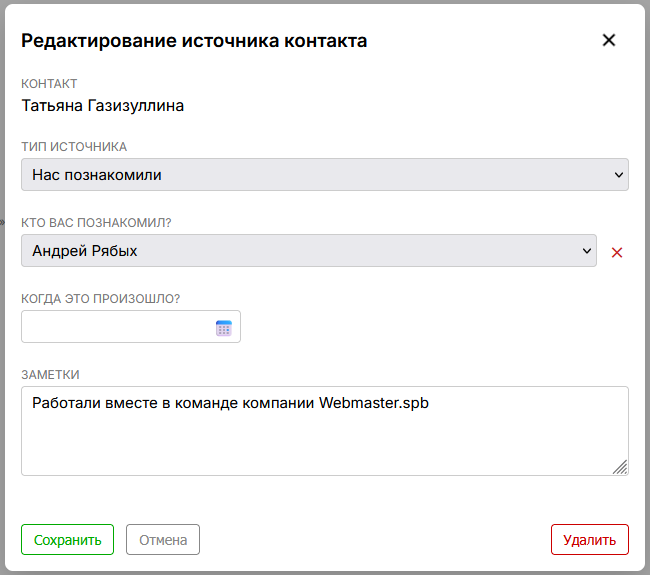Viewport: 650px width, 575px height.
Task: Click the 'Заметки' field label
Action: [50, 375]
